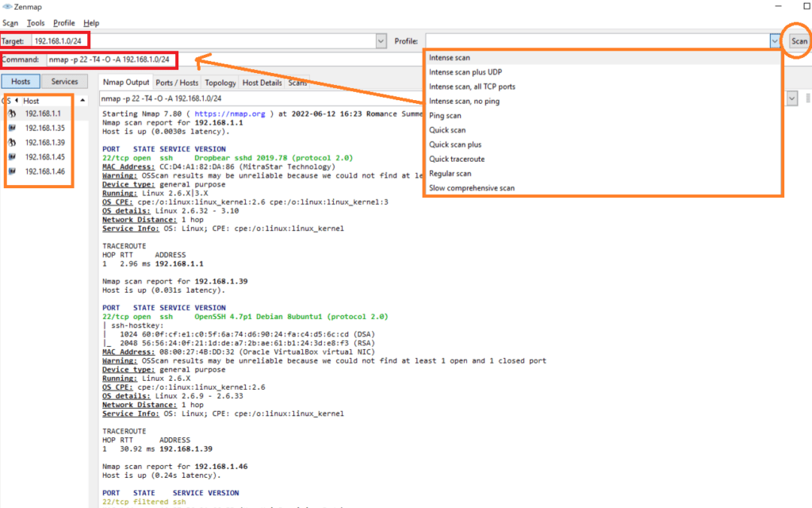Click the OS icon beside host 192.168.1.45
Viewport: 812px width, 508px height.
pyautogui.click(x=12, y=157)
